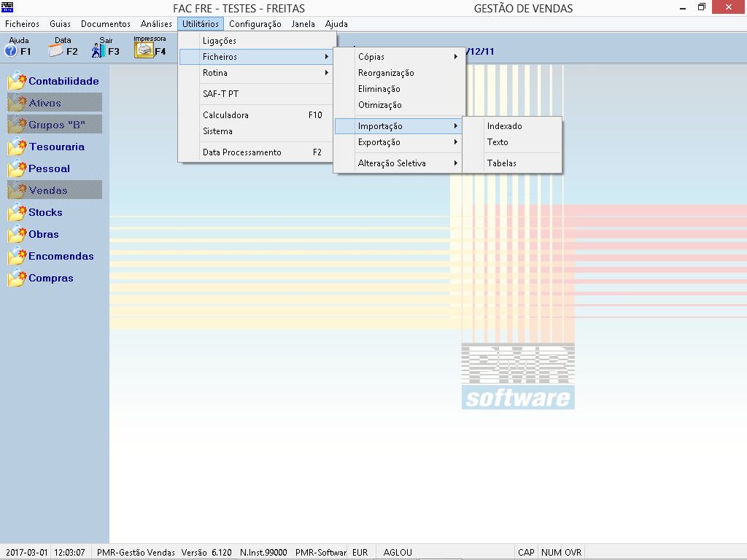The height and width of the screenshot is (560, 747).
Task: Open the Grupos "B" module in sidebar
Action: [55, 124]
